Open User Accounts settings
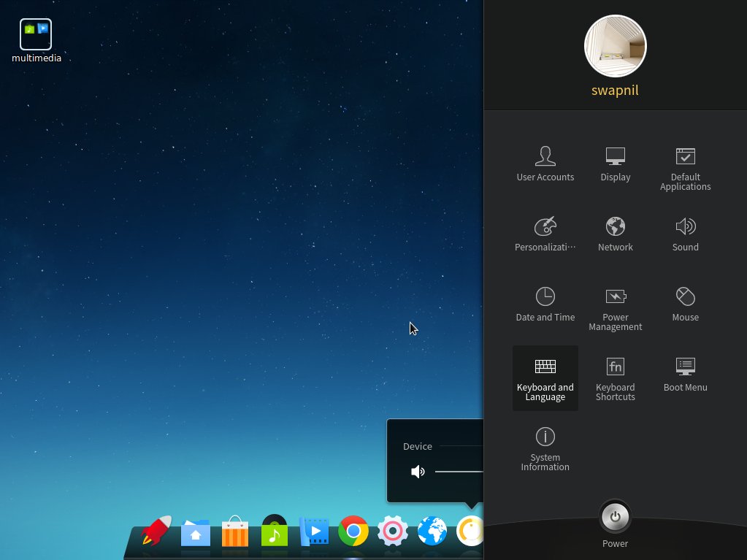This screenshot has width=747, height=560. click(x=545, y=164)
